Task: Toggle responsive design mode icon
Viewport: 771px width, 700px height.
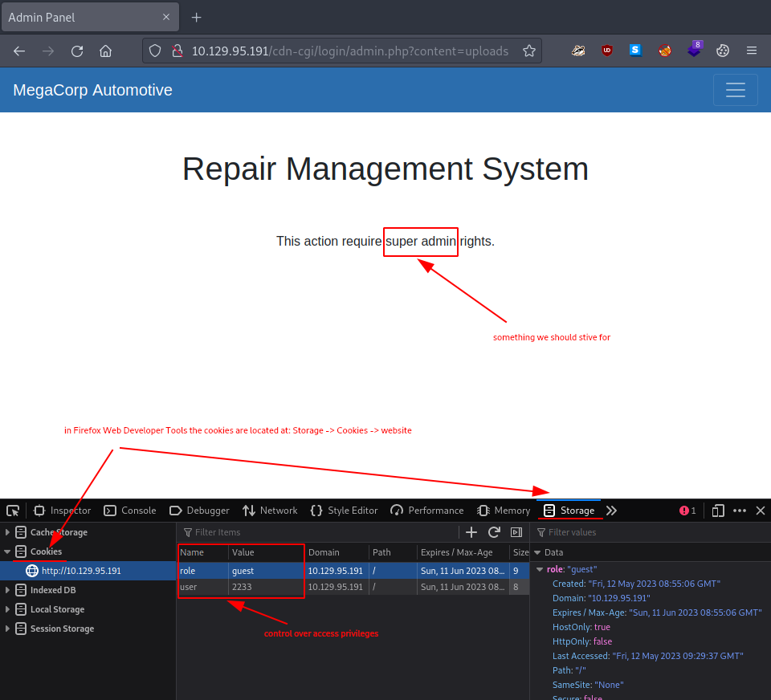Action: click(x=718, y=511)
